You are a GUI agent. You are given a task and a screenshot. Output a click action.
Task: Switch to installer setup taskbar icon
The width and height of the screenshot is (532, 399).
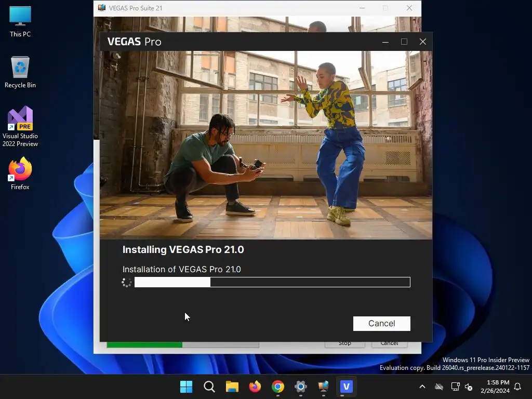coord(323,387)
